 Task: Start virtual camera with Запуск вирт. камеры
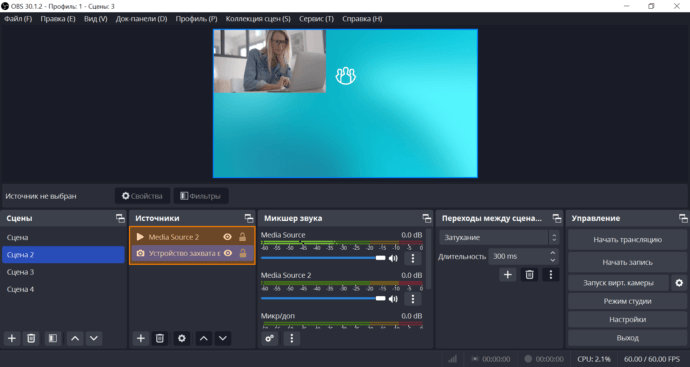618,283
